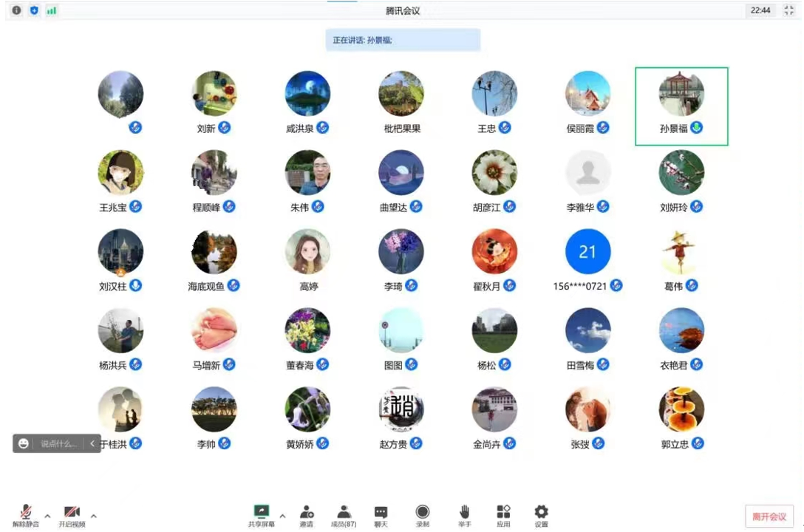Screen dimensions: 804x532
Task: Exit full screen using the top-right icon
Action: click(x=788, y=10)
